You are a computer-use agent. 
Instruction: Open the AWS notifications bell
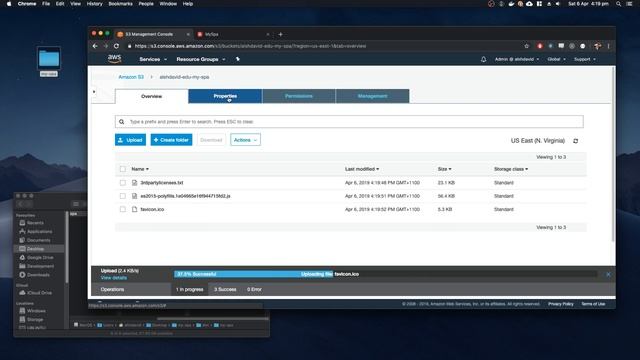tap(483, 59)
